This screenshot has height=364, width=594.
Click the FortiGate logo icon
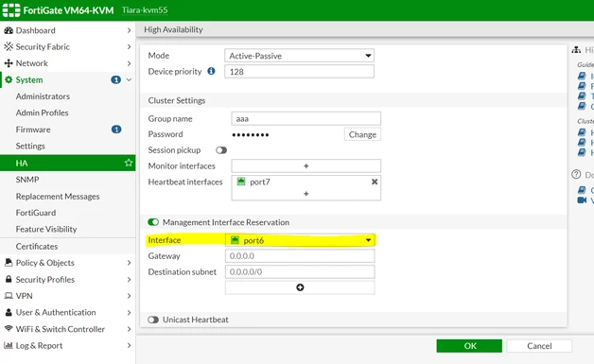coord(11,10)
